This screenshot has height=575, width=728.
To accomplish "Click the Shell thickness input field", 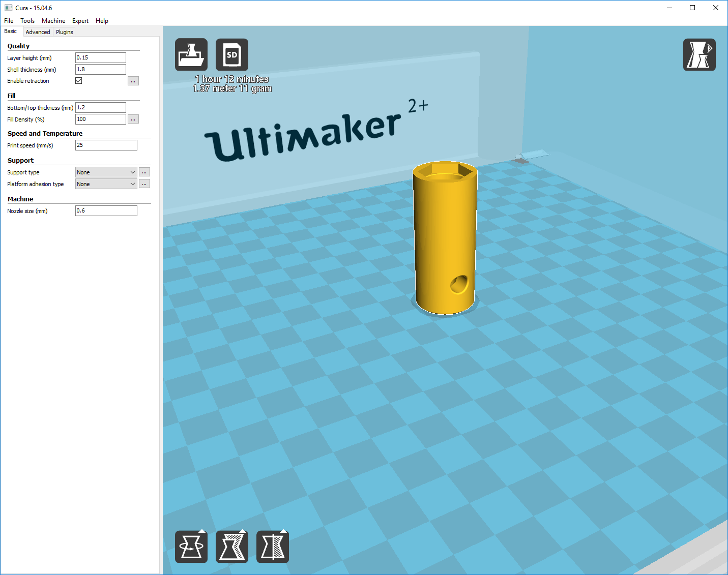I will pyautogui.click(x=101, y=70).
